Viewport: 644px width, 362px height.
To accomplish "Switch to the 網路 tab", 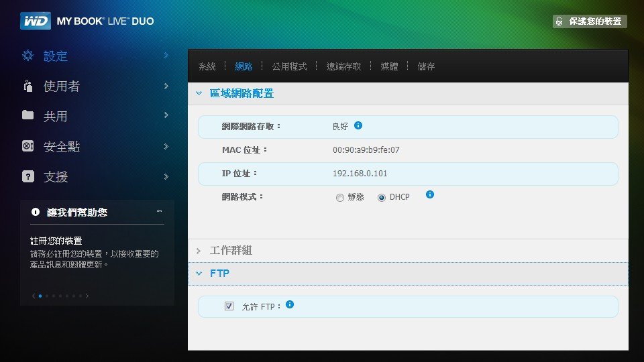I will [x=244, y=66].
